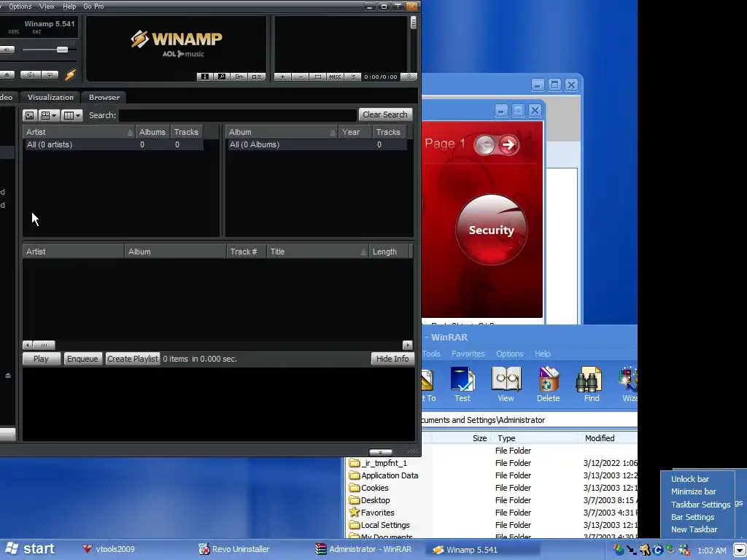This screenshot has width=747, height=560.
Task: Open the WinRAR Favorites menu
Action: point(468,354)
